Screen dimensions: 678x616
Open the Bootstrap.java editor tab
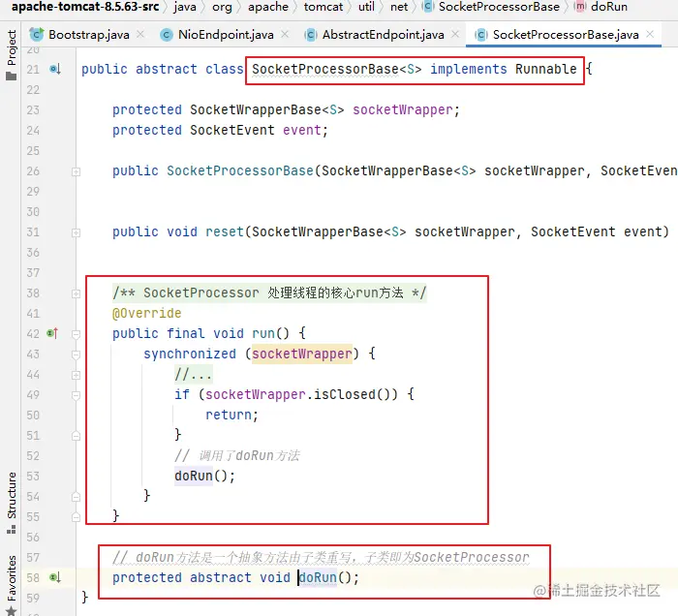coord(89,35)
